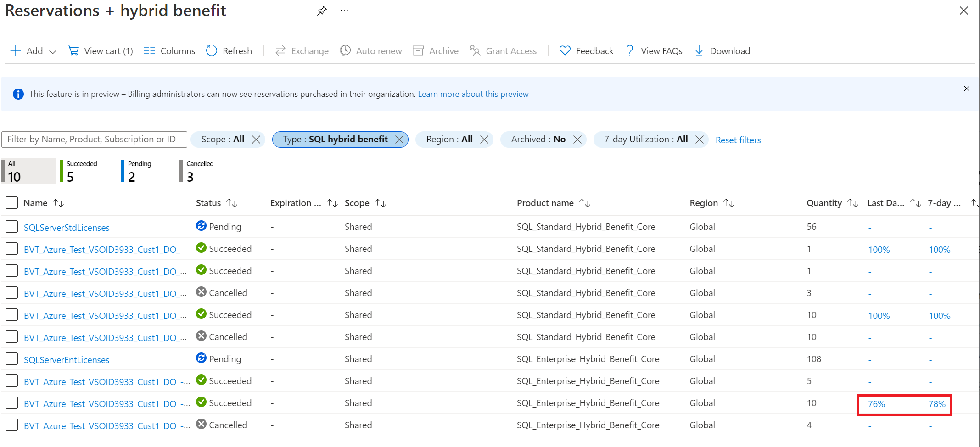Screen dimensions: 980x447
Task: Remove the SQL hybrid benefit type filter
Action: click(399, 140)
